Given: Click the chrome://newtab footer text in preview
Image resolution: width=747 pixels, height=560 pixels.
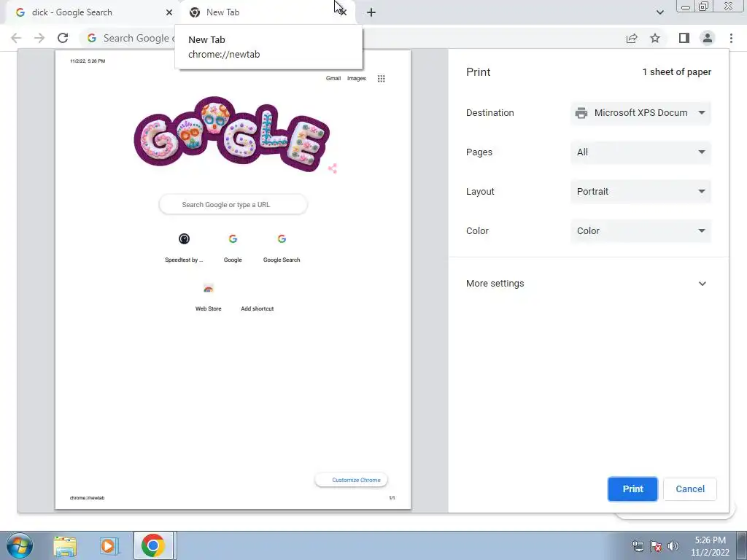Looking at the screenshot, I should 88,498.
